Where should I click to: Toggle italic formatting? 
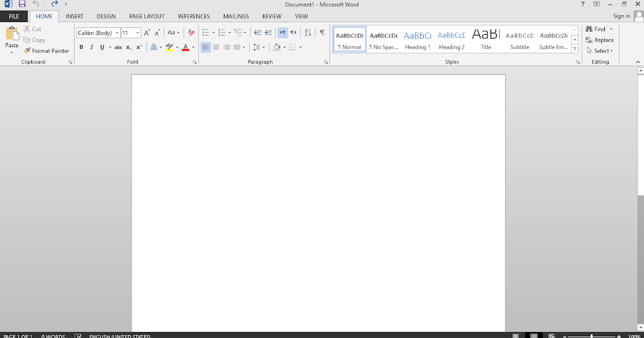coord(92,47)
